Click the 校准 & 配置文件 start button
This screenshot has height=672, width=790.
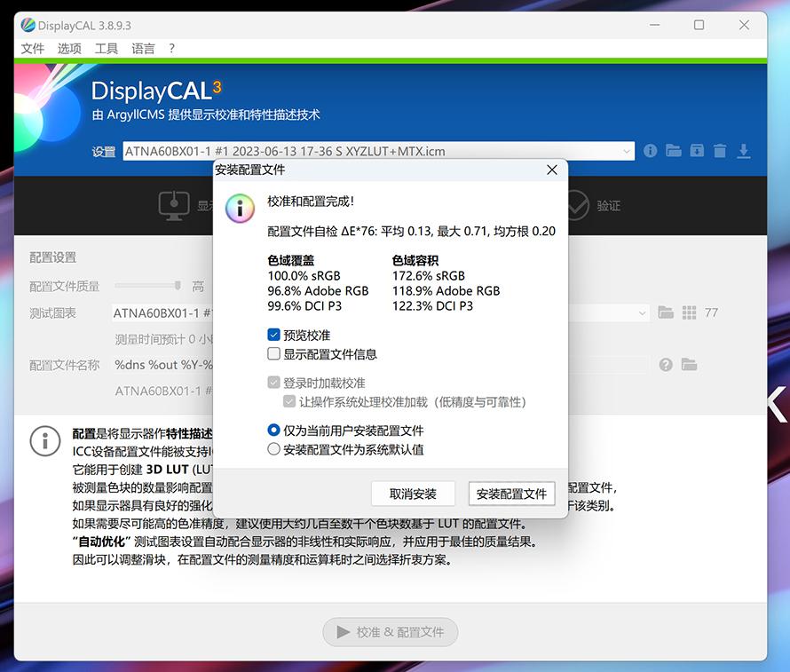click(391, 632)
